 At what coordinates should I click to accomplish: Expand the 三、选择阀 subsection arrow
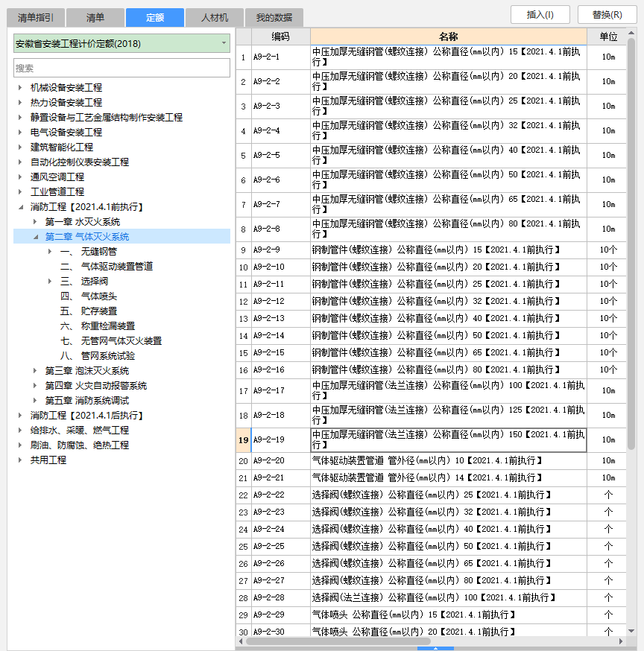pos(50,282)
